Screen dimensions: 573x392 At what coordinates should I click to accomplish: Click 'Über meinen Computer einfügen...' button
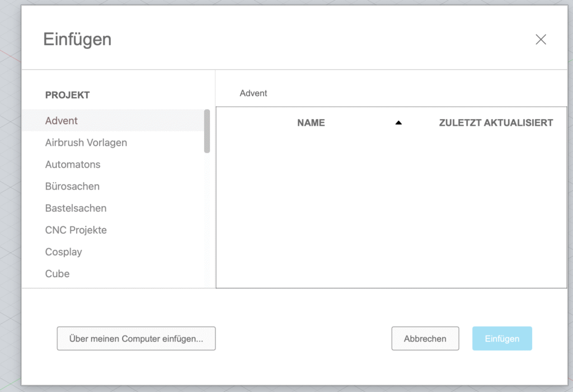[136, 338]
